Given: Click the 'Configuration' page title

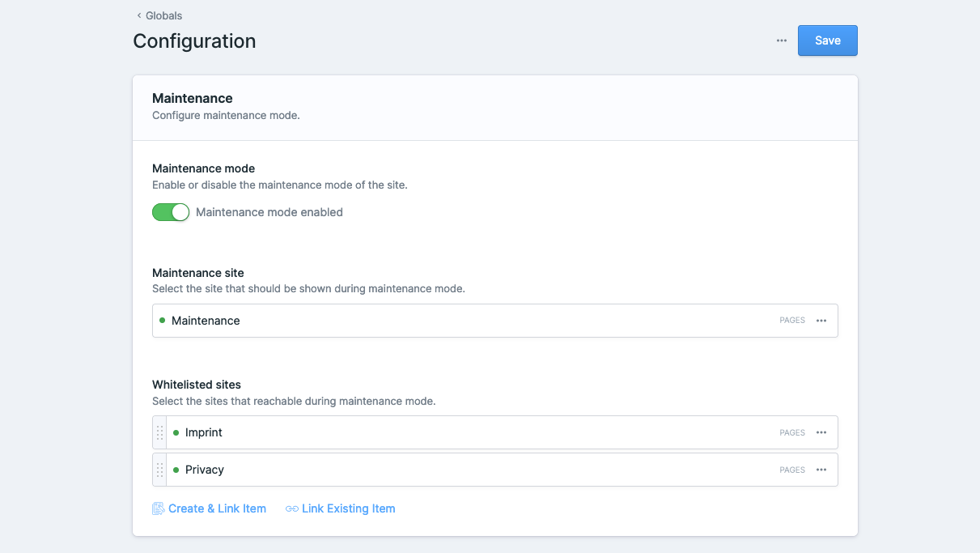Looking at the screenshot, I should point(194,41).
